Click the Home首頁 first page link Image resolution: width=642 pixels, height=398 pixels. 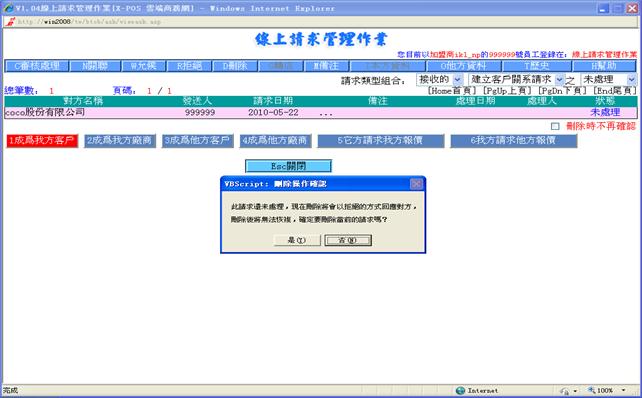[452, 91]
